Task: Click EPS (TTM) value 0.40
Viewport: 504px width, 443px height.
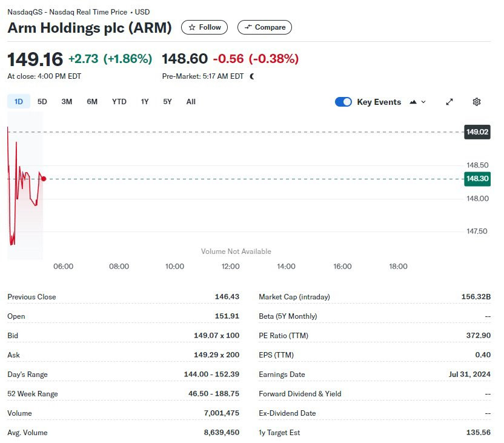Action: 483,355
